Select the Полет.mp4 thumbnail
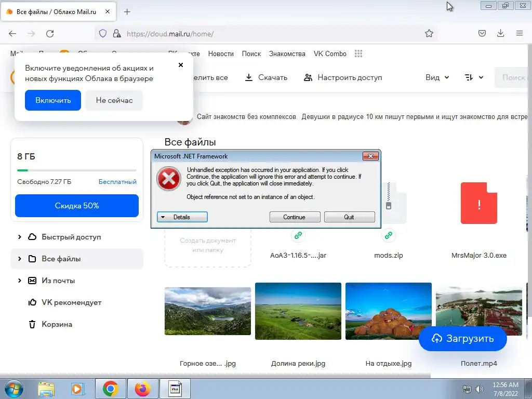This screenshot has width=532, height=399. pyautogui.click(x=478, y=311)
